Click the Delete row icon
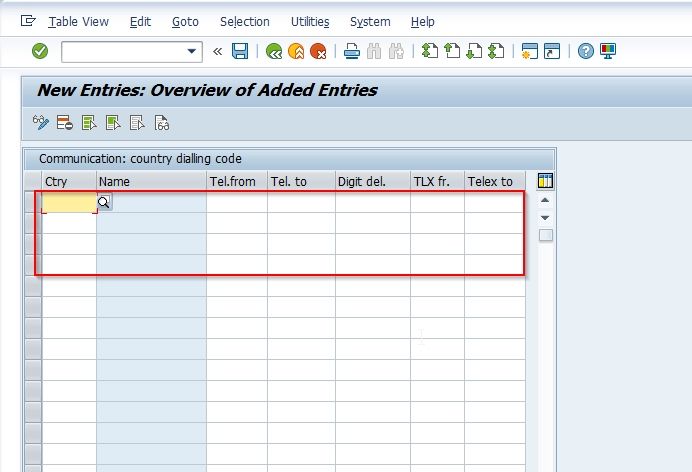Screen dimensions: 692x472 click(x=64, y=123)
